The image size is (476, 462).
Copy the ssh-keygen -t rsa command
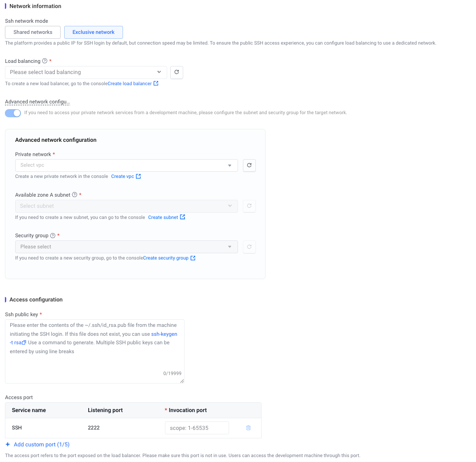(x=24, y=343)
